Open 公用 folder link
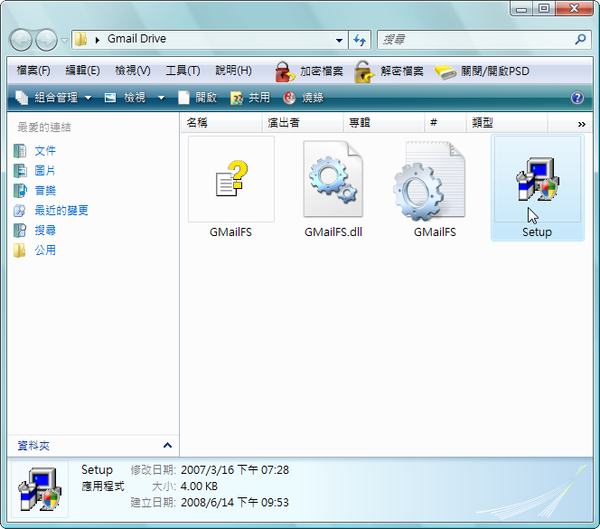The height and width of the screenshot is (529, 600). pos(45,250)
